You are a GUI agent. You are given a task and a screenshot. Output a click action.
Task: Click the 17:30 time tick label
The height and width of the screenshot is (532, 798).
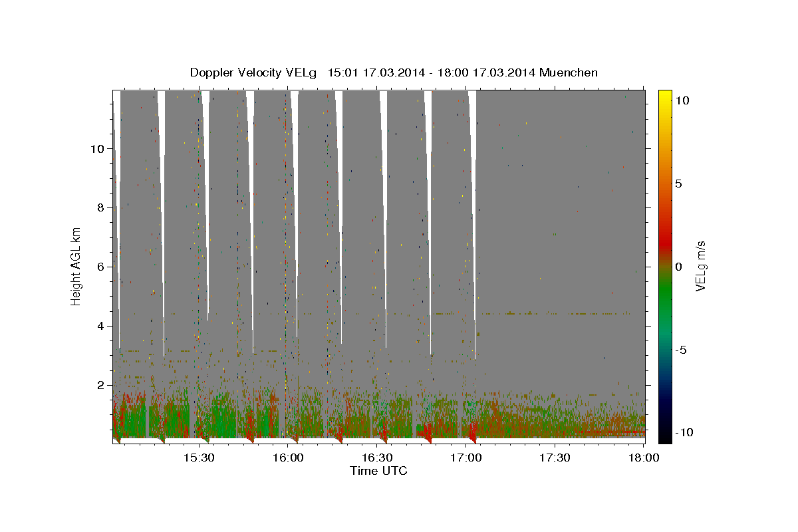click(555, 458)
